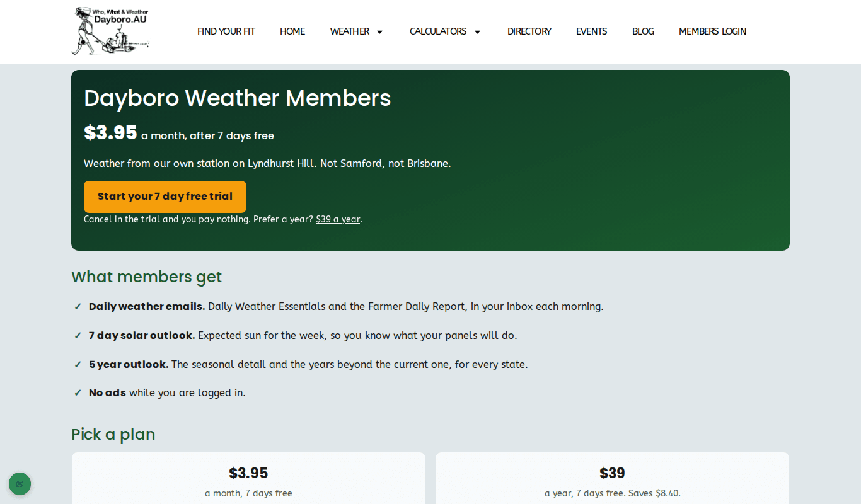Image resolution: width=861 pixels, height=504 pixels.
Task: Select the $39 yearly plan card
Action: pos(612,478)
